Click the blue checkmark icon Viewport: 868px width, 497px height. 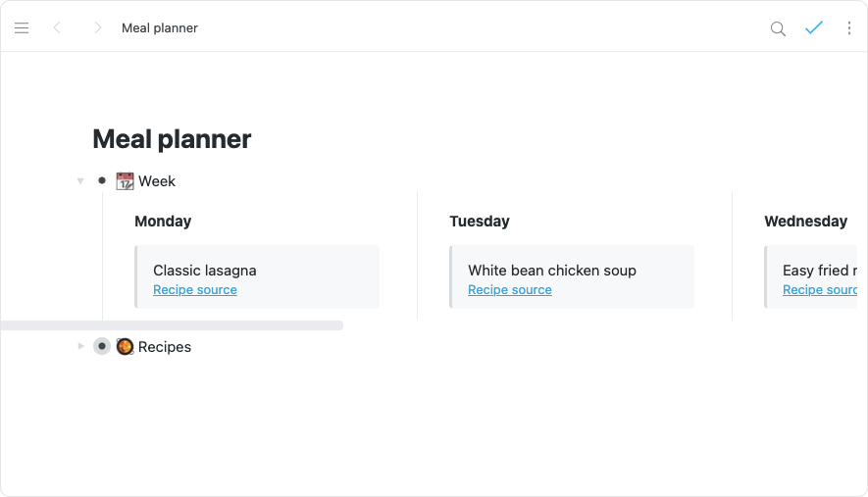[813, 28]
